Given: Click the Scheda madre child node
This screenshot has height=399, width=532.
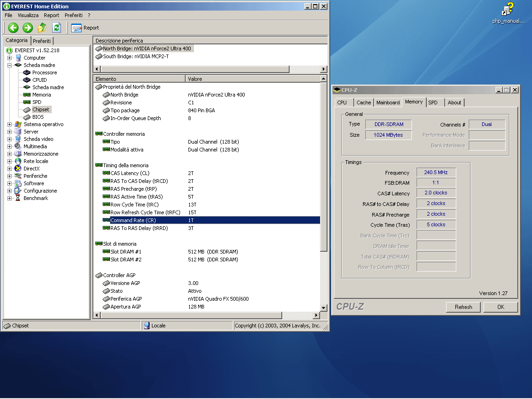Looking at the screenshot, I should [x=48, y=88].
